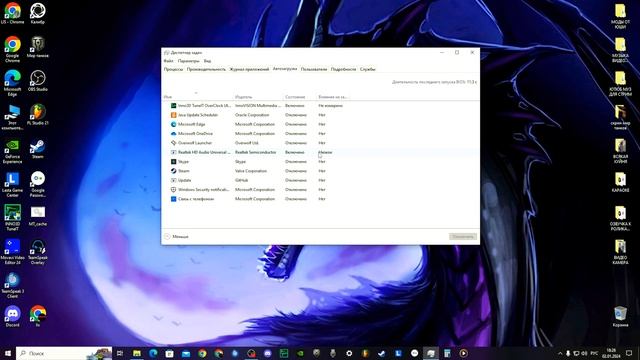Show hidden system tray icons
The width and height of the screenshot is (640, 360).
click(x=560, y=353)
